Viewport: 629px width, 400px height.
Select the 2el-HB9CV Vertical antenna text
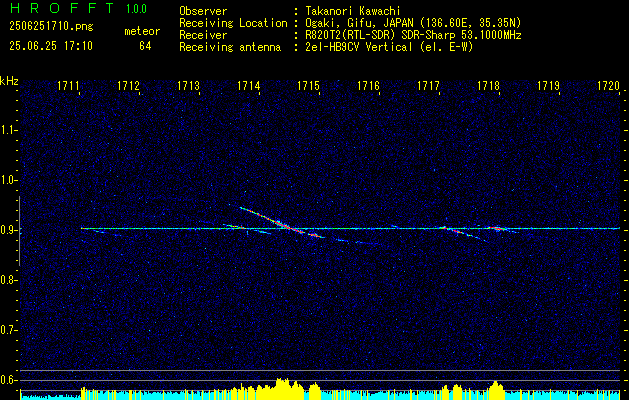click(389, 47)
